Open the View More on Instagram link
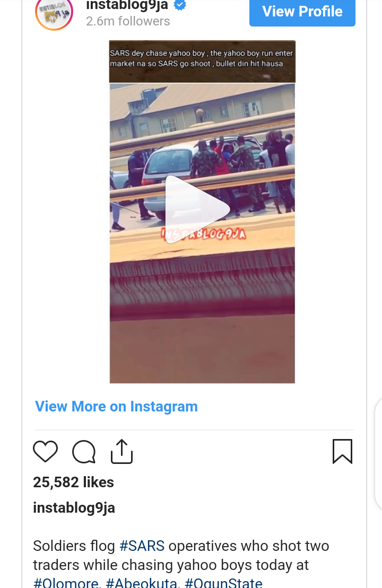382x588 pixels. 116,407
